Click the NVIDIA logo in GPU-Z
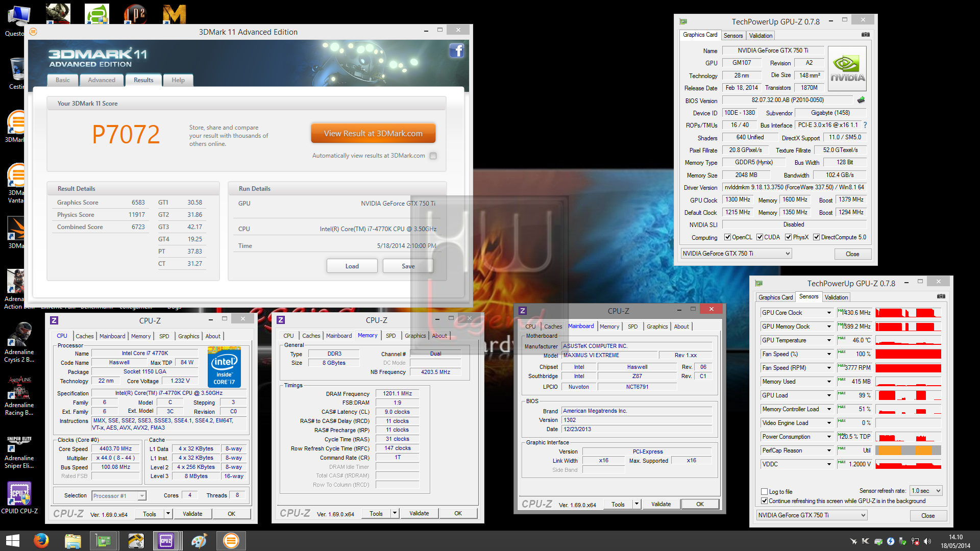Viewport: 980px width, 551px height. coord(847,69)
